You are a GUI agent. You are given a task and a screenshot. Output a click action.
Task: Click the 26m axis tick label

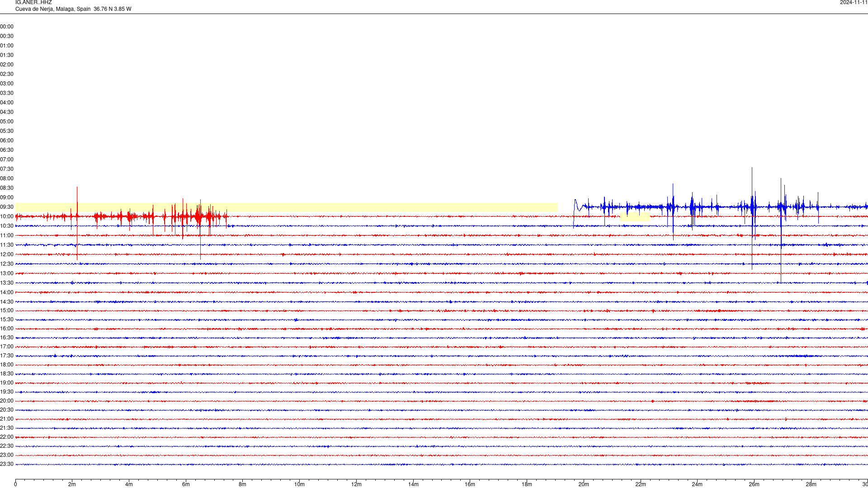(x=754, y=484)
